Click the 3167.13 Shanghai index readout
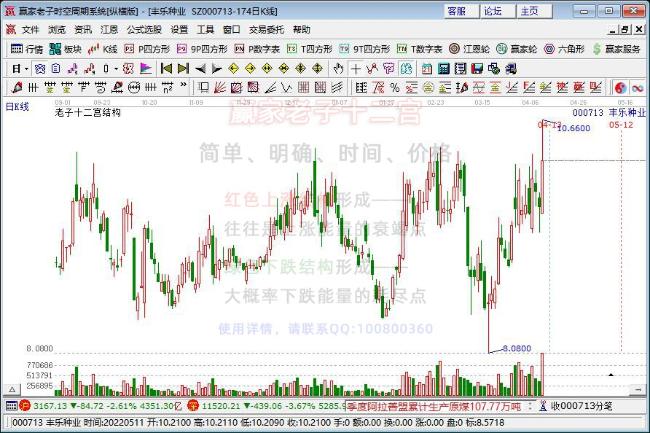Image resolution: width=650 pixels, height=433 pixels. click(x=50, y=406)
